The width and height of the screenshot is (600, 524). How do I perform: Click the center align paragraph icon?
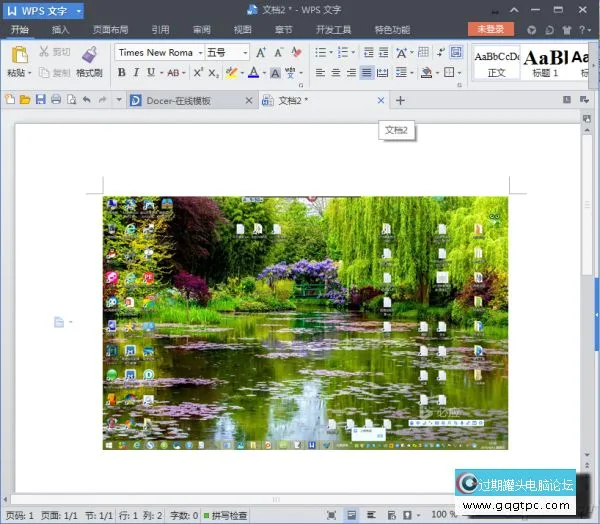336,73
